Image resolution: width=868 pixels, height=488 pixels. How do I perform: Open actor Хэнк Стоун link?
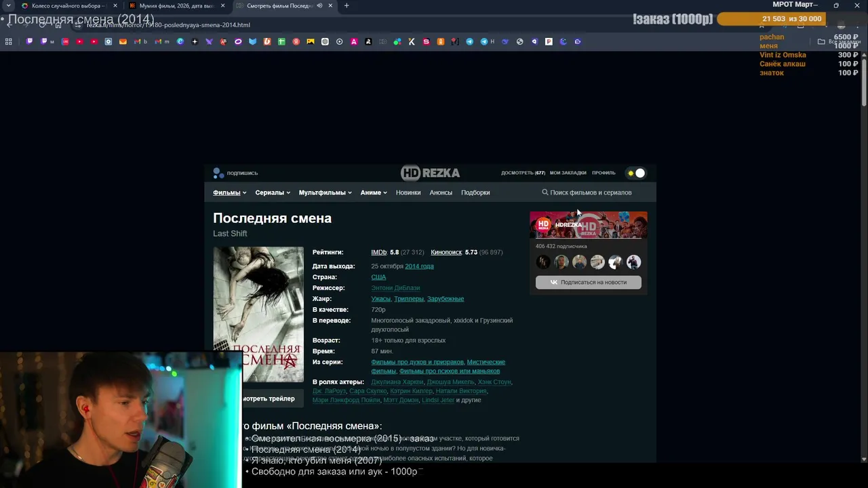click(494, 382)
